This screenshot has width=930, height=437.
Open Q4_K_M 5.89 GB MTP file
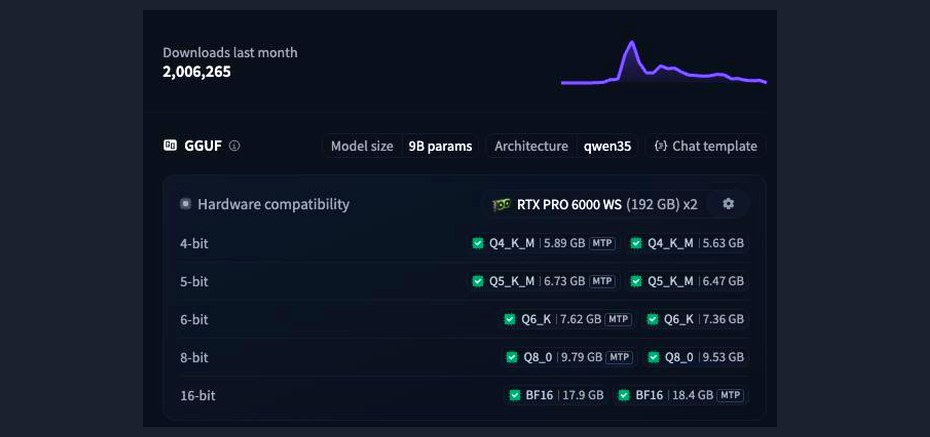pyautogui.click(x=544, y=243)
